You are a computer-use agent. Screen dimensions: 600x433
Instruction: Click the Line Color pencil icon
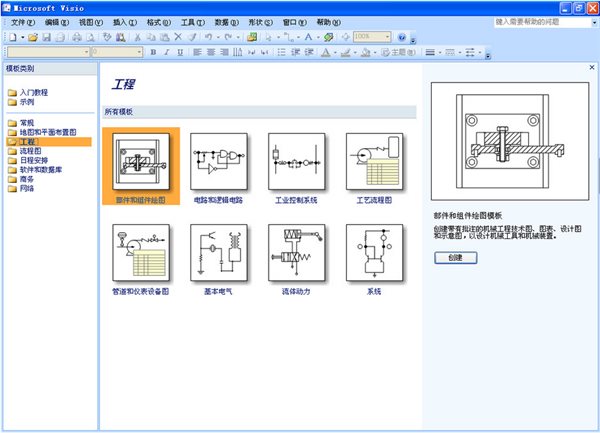coord(346,52)
